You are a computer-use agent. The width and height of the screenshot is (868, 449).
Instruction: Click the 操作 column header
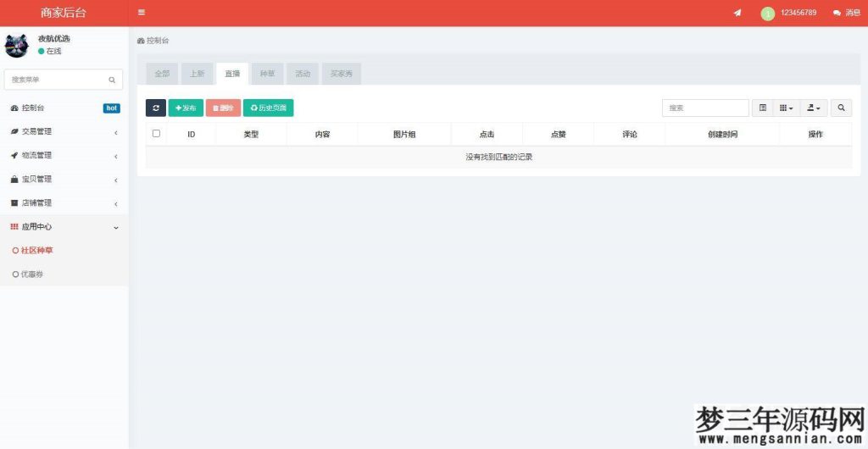pyautogui.click(x=815, y=135)
